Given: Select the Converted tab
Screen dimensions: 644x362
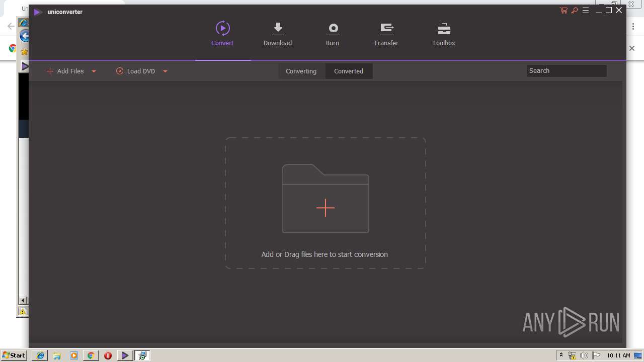Looking at the screenshot, I should 349,71.
